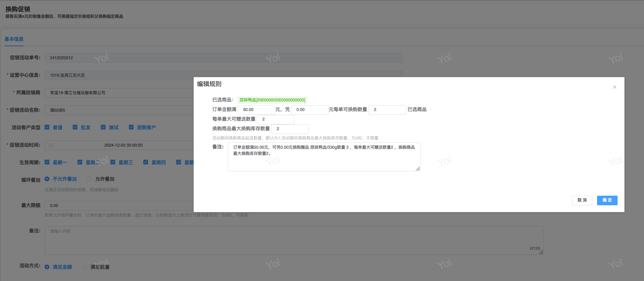This screenshot has height=281, width=644.
Task: Focus the 凭 price input showing 0.00
Action: tap(310, 110)
